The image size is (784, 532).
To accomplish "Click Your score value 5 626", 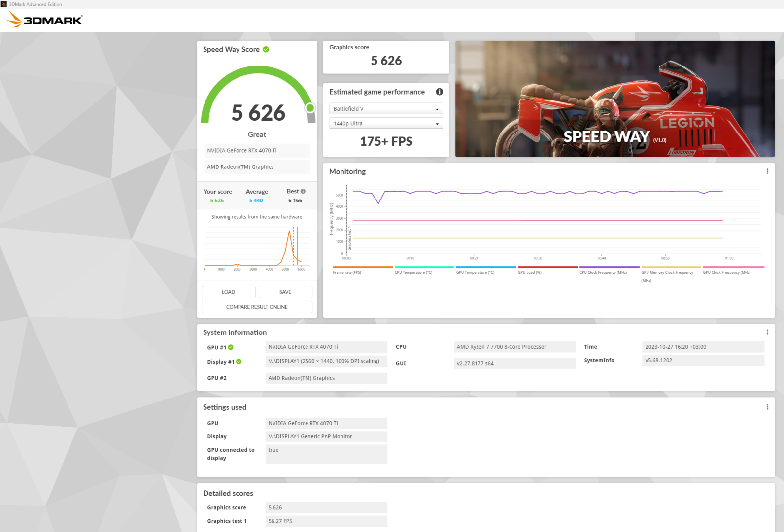I will 217,200.
